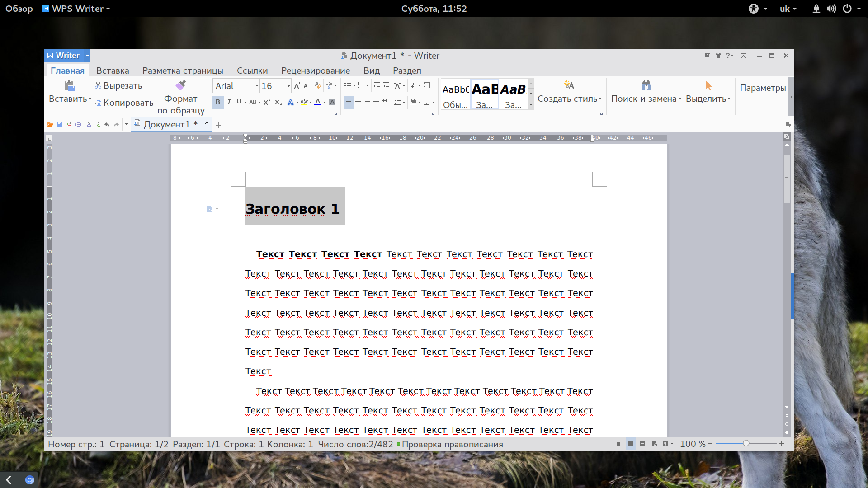Click the full screen view icon
This screenshot has width=868, height=488.
(618, 444)
